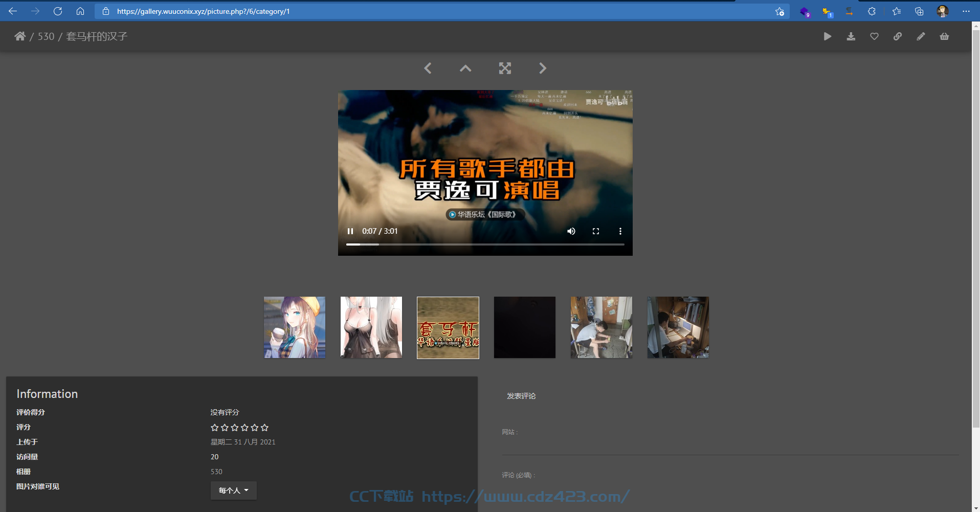Select the highlighted 套马杆 video thumbnail

pos(448,328)
